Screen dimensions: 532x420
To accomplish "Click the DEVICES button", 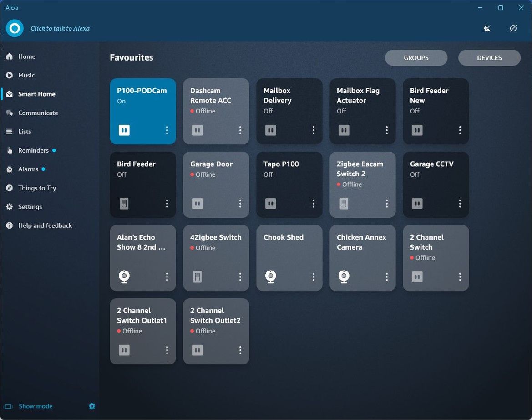I will (489, 58).
